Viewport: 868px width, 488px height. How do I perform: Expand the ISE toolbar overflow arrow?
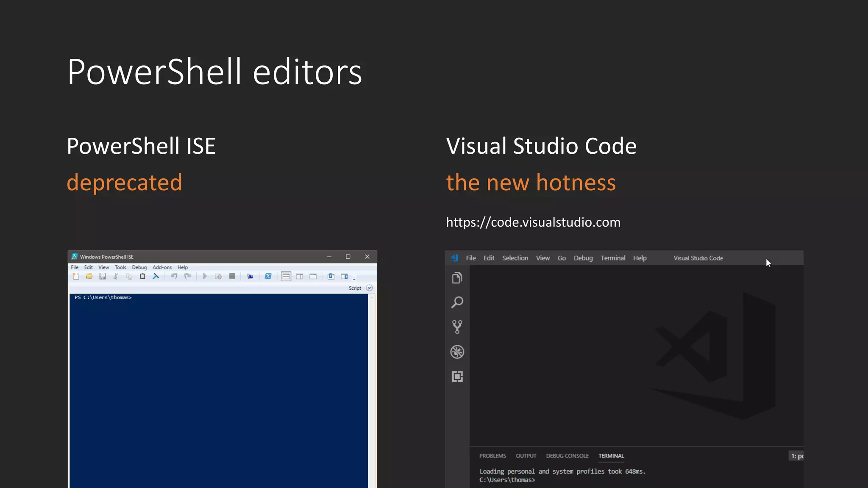(x=354, y=279)
